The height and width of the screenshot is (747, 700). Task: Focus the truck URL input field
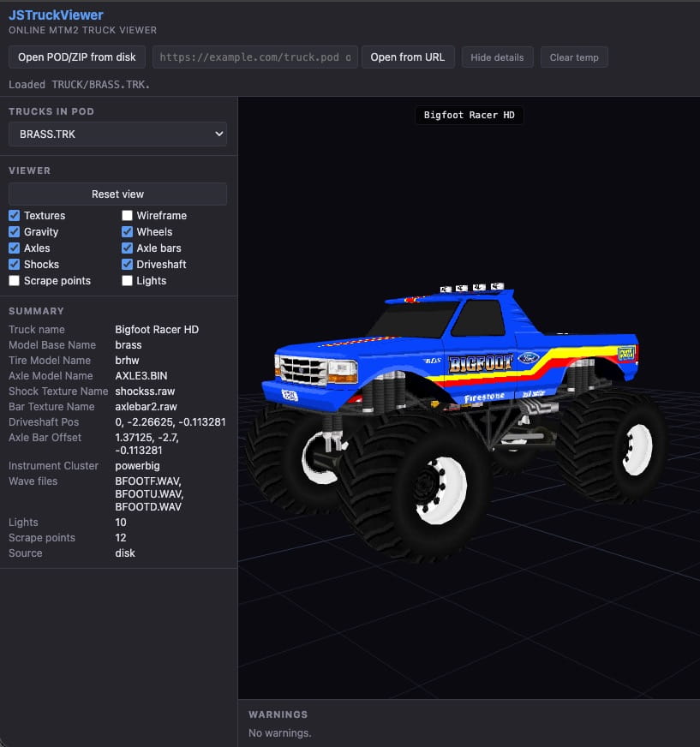click(x=255, y=57)
